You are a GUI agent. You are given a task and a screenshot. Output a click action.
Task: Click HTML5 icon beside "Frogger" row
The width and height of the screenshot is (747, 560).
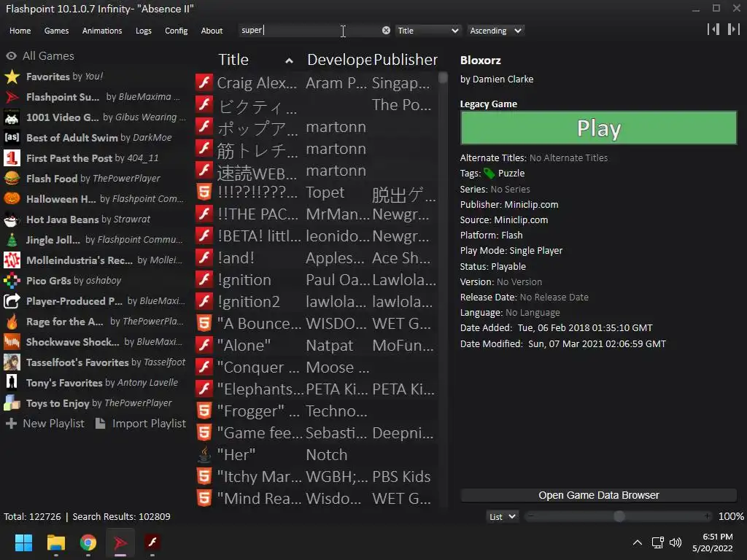204,411
